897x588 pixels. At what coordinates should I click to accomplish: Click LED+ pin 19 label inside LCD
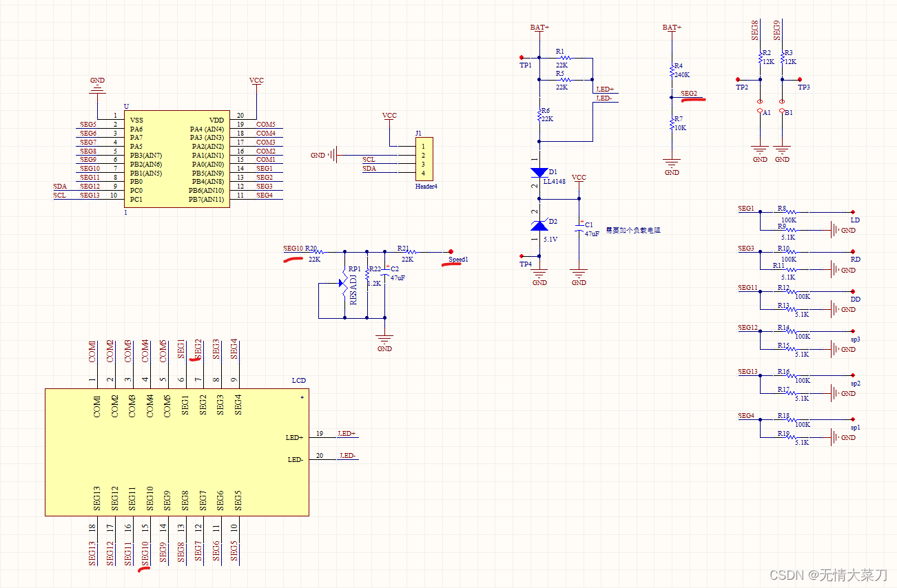294,438
